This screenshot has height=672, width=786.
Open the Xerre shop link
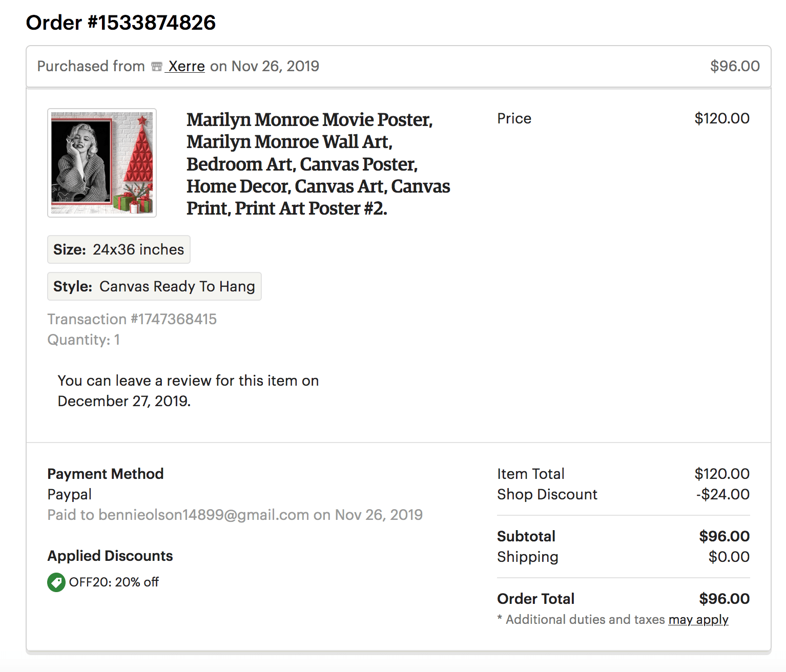click(187, 66)
